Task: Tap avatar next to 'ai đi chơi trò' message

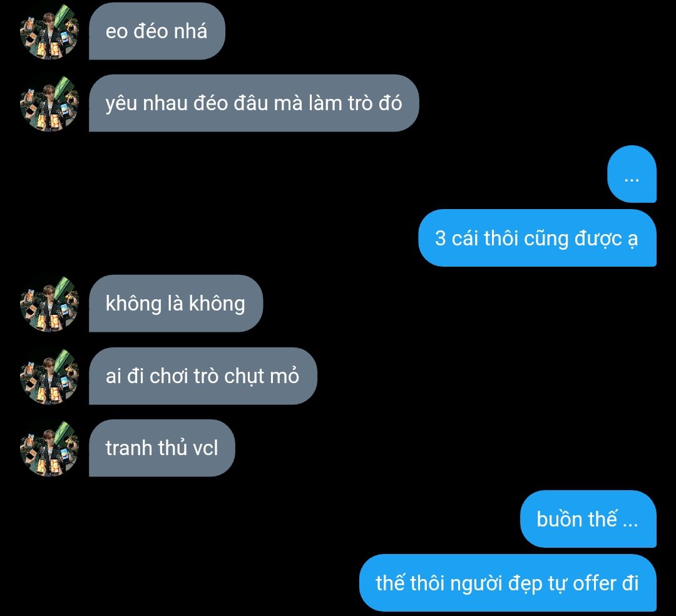Action: coord(49,376)
